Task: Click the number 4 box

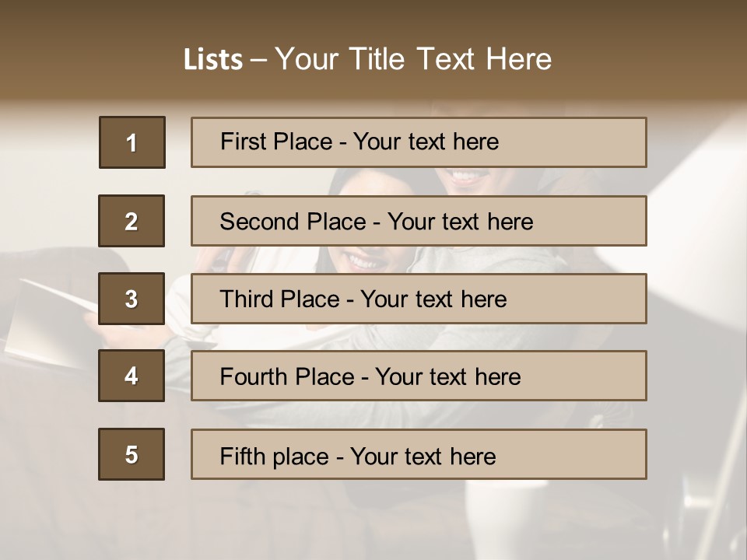Action: click(132, 376)
